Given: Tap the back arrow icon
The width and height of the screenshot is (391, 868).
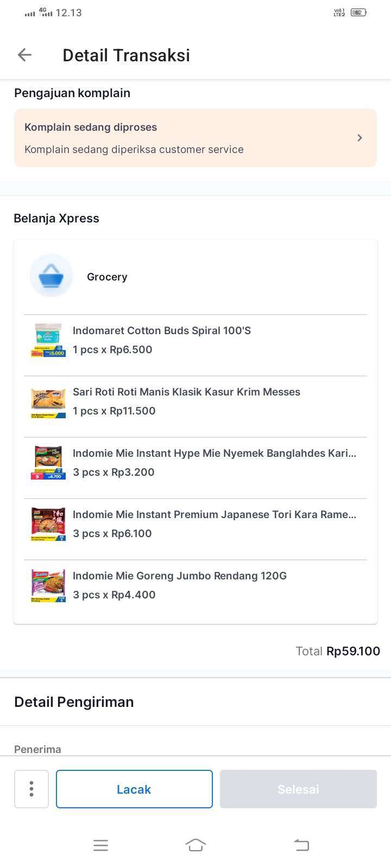Looking at the screenshot, I should (x=25, y=55).
